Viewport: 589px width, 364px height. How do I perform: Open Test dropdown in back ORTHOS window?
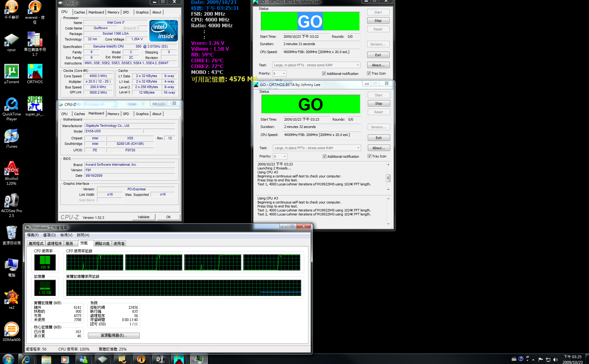[316, 65]
